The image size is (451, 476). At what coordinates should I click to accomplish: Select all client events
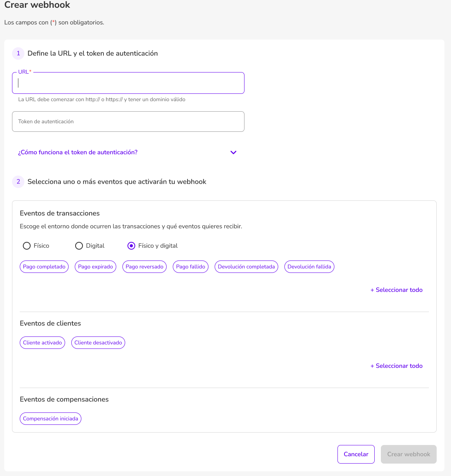click(x=396, y=366)
